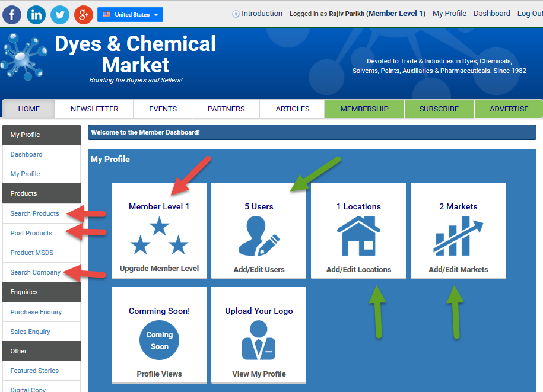Click the Member Level 1 card title
Image resolution: width=543 pixels, height=392 pixels.
(159, 206)
